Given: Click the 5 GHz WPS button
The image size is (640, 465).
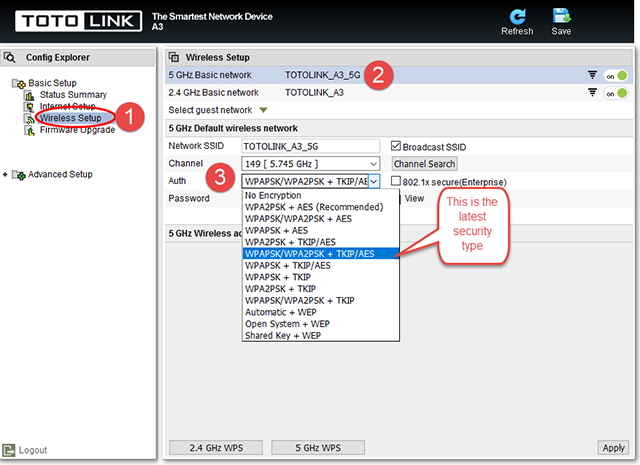Looking at the screenshot, I should (318, 448).
